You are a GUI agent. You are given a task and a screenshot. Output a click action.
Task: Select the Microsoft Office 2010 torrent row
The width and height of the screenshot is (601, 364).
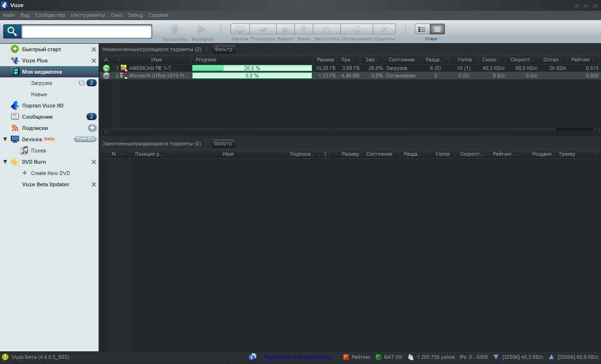pos(350,76)
